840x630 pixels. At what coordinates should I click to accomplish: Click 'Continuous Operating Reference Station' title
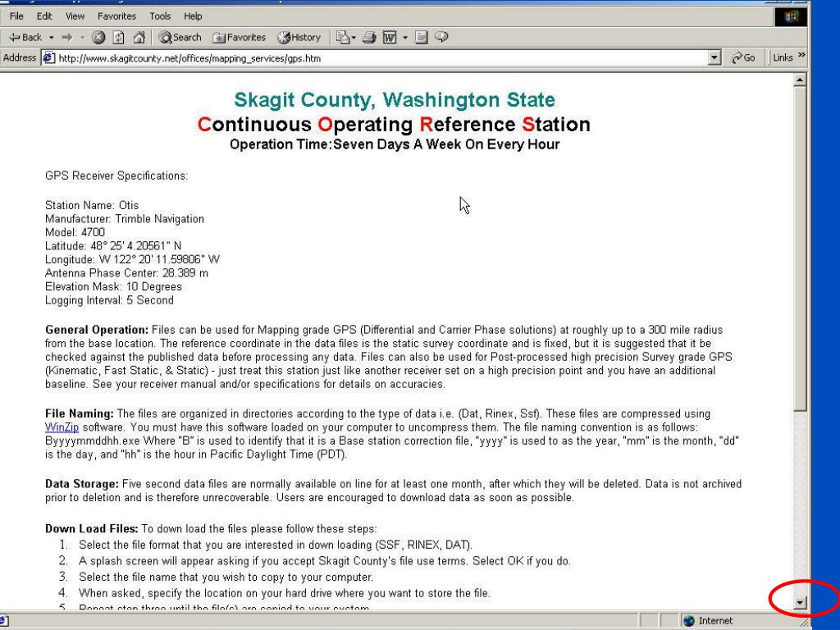[395, 125]
